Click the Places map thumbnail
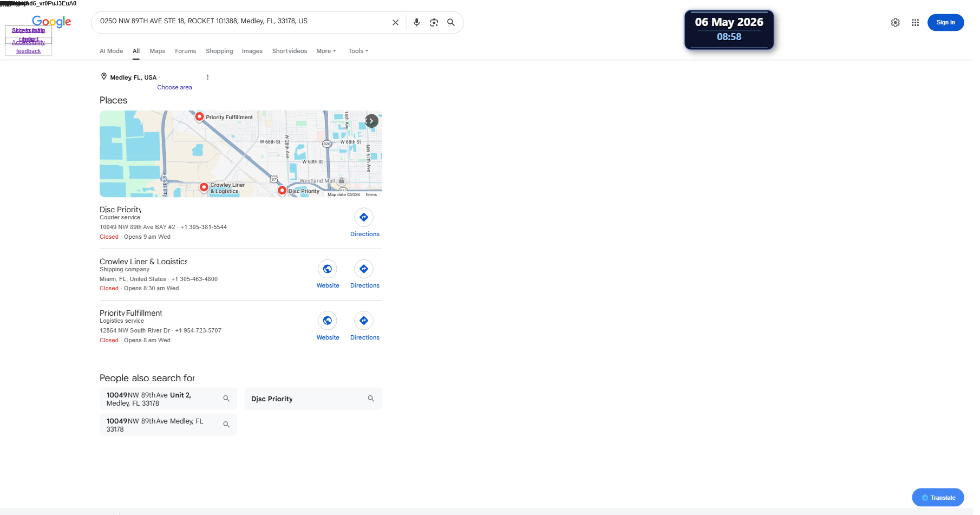 241,154
